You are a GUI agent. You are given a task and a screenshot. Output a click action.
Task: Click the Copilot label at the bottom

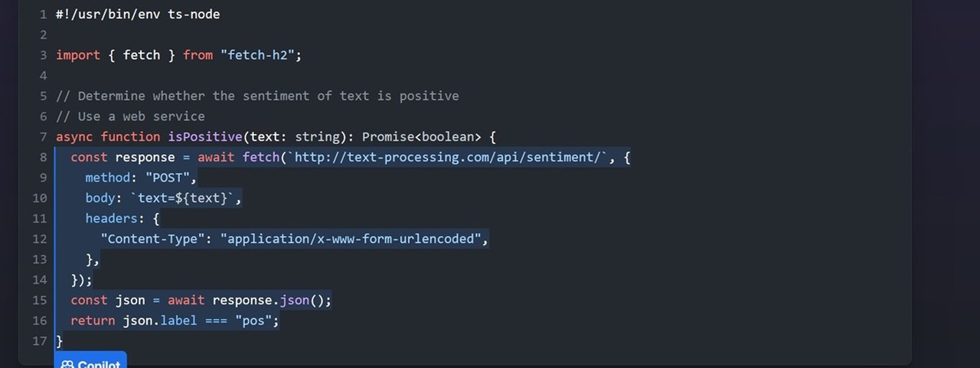(99, 365)
